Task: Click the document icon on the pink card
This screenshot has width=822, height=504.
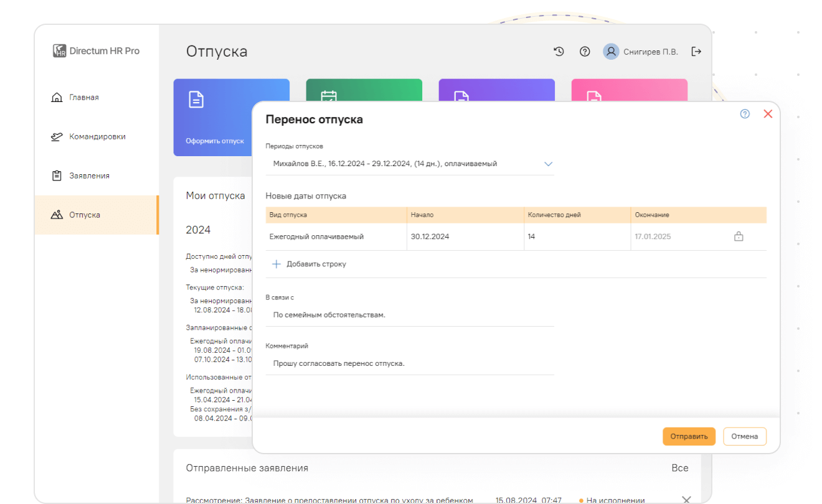Action: (x=594, y=96)
